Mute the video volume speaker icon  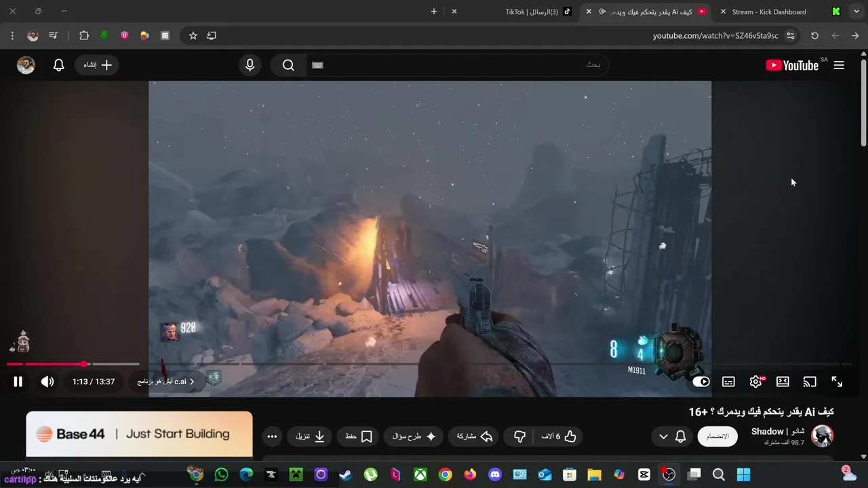tap(47, 382)
